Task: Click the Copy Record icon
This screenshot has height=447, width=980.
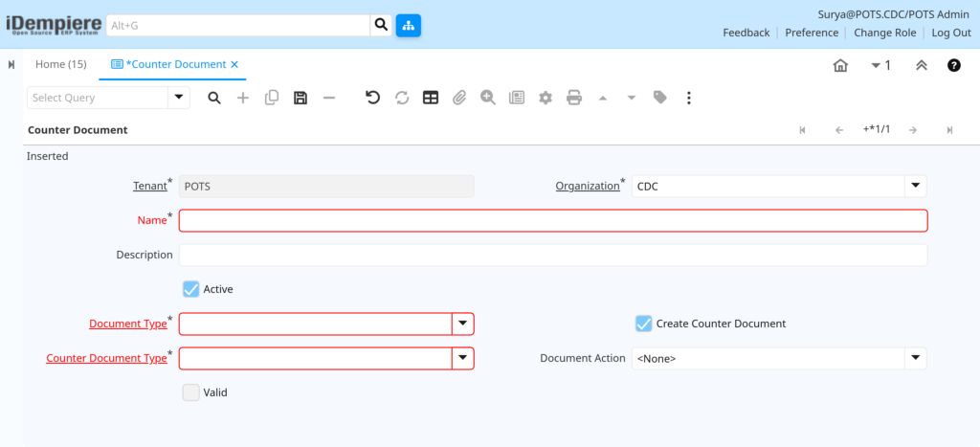Action: 272,99
